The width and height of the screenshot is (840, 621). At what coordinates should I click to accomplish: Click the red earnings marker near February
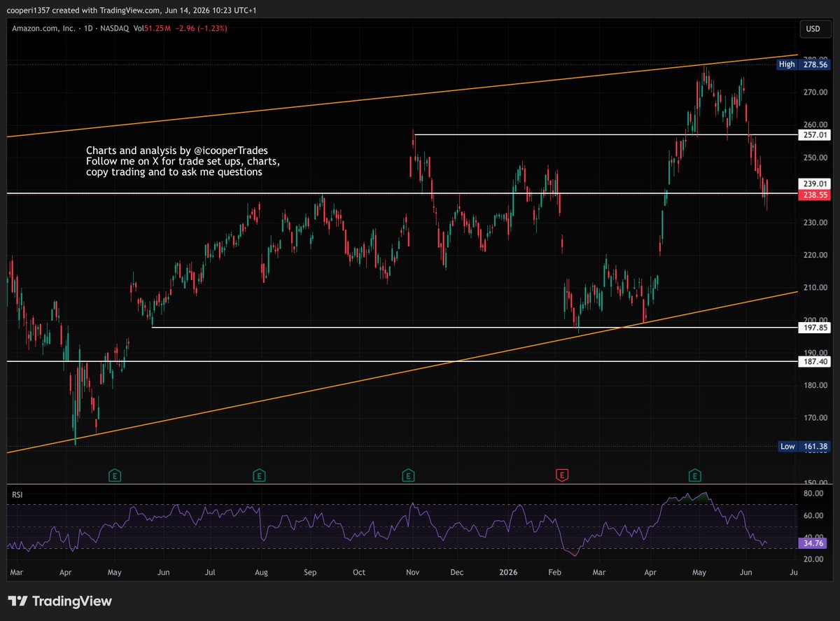click(561, 476)
